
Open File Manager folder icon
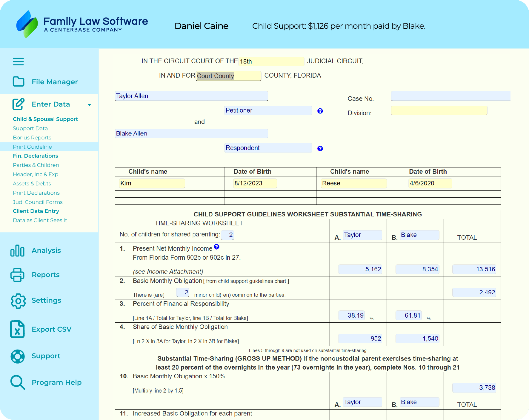click(19, 81)
